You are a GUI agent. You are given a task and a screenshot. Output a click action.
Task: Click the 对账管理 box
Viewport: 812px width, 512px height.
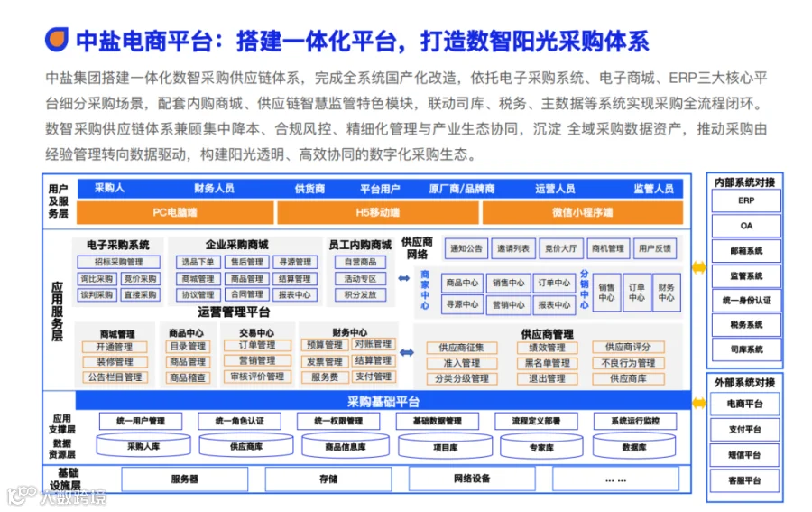click(374, 343)
